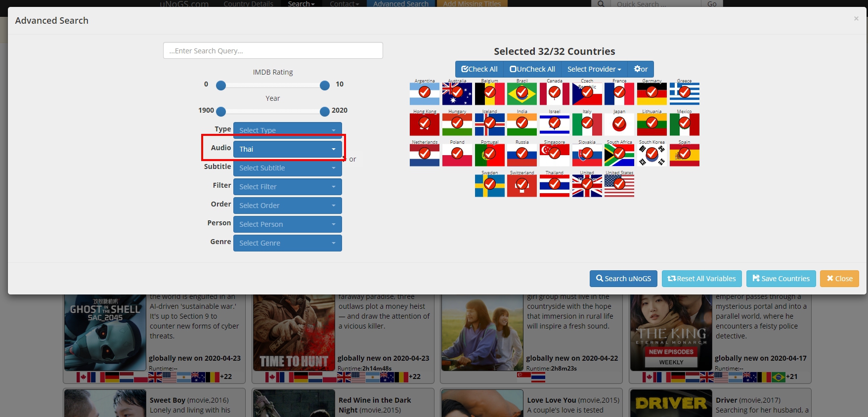Viewport: 868px width, 417px height.
Task: Click the IMDB Rating maximum slider handle
Action: pos(325,85)
